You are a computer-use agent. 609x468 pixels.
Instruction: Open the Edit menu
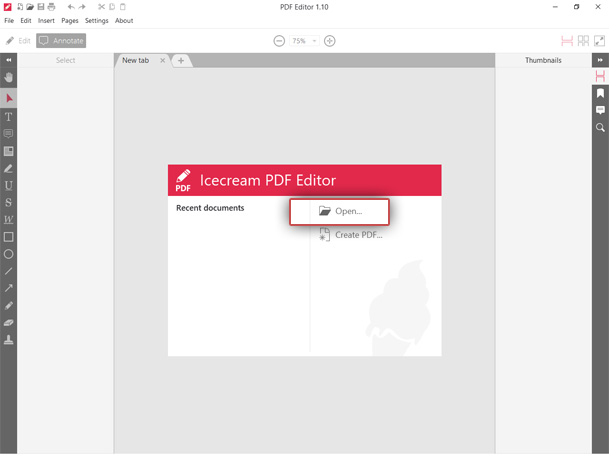(26, 21)
